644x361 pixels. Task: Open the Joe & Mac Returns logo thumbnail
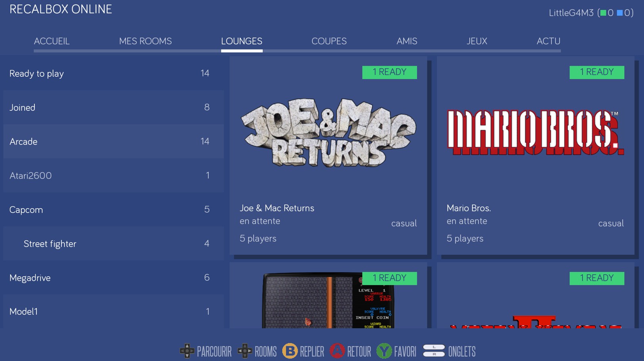pos(329,133)
